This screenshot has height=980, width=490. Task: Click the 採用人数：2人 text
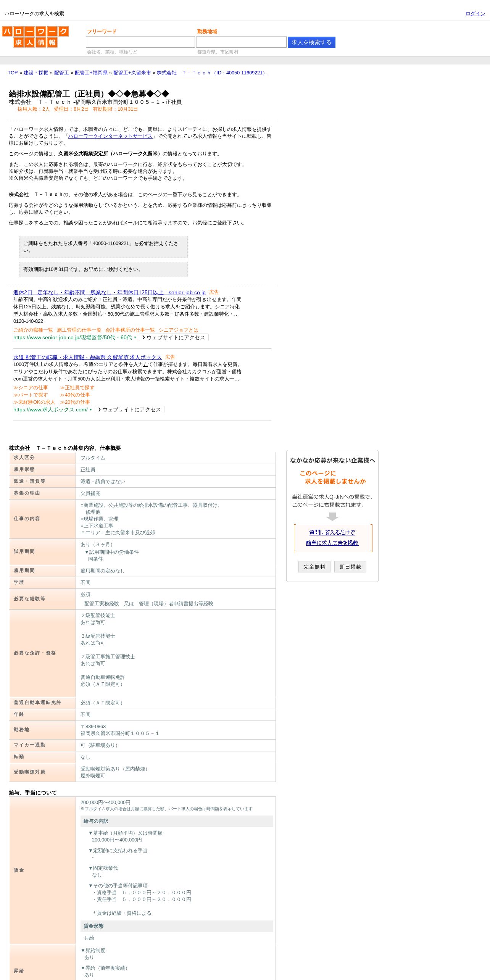coord(34,109)
